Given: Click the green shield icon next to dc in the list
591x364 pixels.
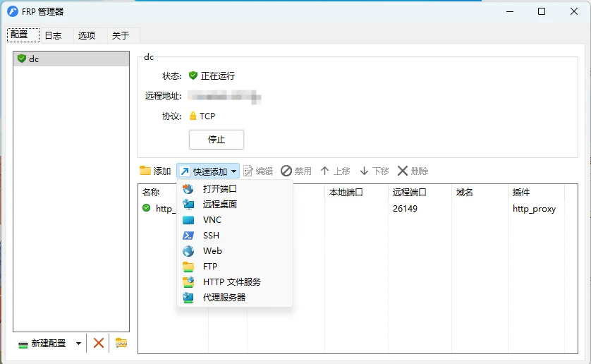Looking at the screenshot, I should pos(21,59).
